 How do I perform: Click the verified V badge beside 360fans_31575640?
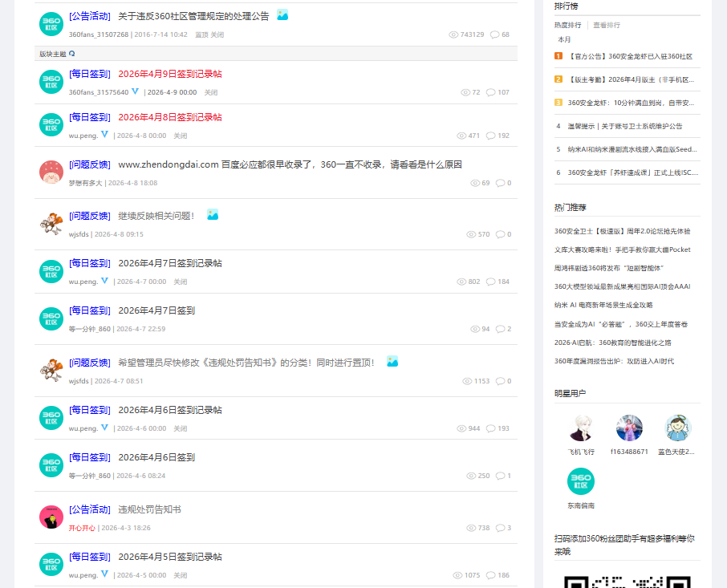point(135,91)
